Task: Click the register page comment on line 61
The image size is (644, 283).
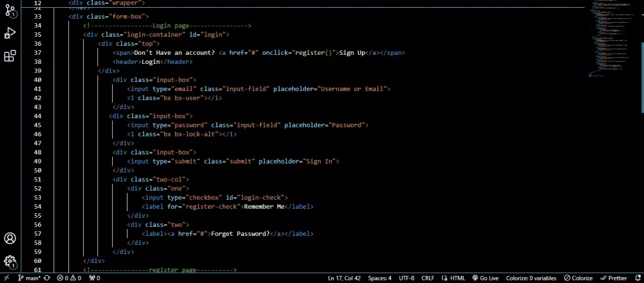Action: pyautogui.click(x=160, y=270)
